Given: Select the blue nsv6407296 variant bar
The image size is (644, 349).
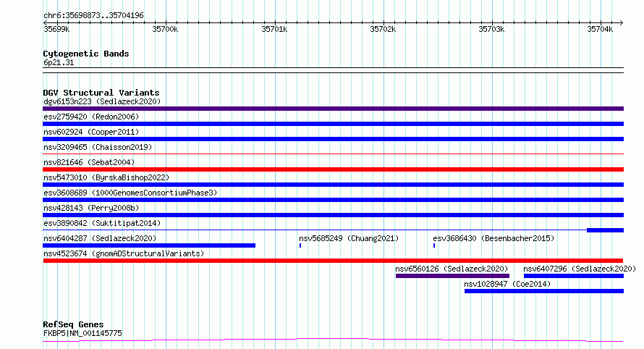Looking at the screenshot, I should click(x=574, y=276).
